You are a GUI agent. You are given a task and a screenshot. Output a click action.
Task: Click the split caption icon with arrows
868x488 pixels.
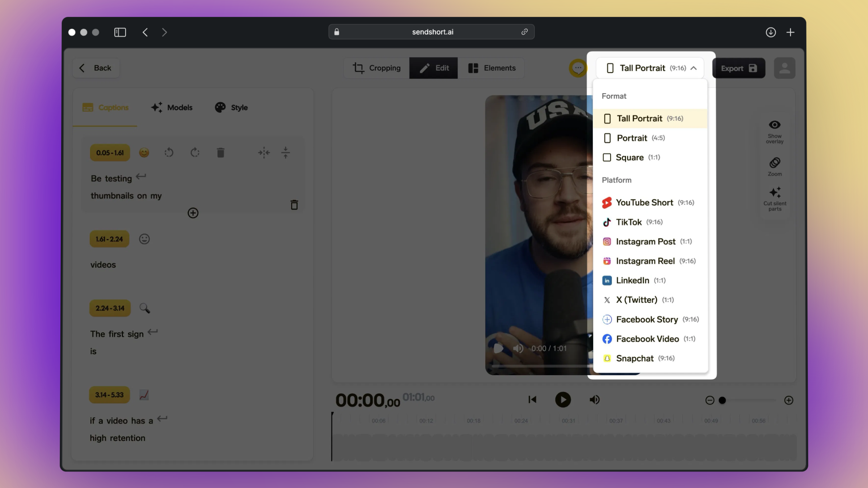(264, 153)
